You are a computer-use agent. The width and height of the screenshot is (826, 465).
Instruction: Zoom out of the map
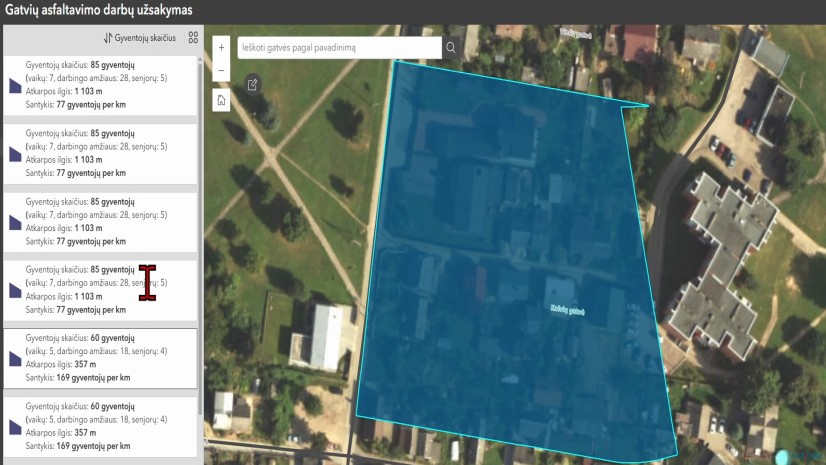point(221,72)
